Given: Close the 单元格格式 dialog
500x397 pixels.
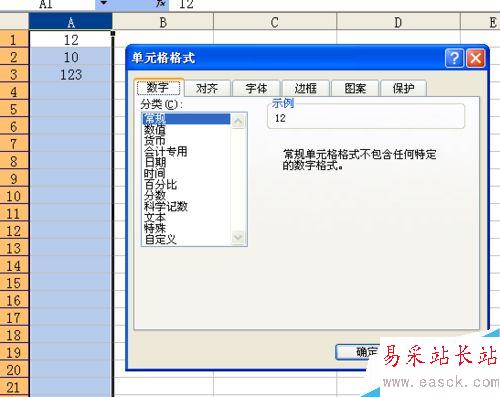Looking at the screenshot, I should click(x=476, y=58).
